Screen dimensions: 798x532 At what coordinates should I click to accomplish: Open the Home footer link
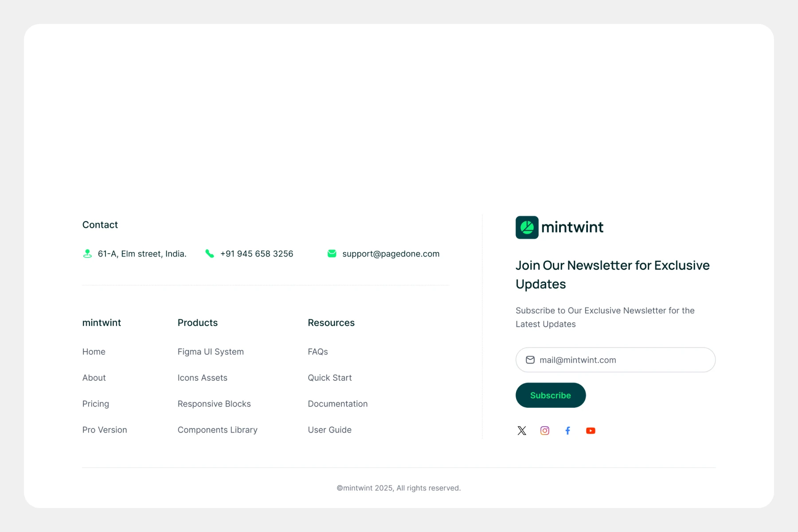94,352
